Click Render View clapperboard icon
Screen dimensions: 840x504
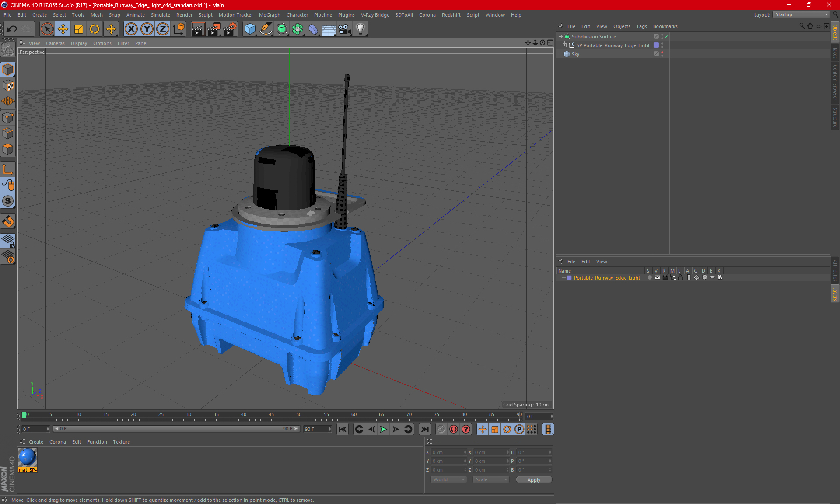(198, 29)
